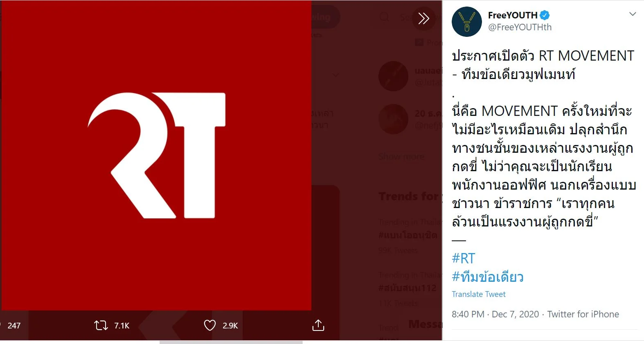644x344 pixels.
Task: Open the #ทีมข้อเดียว hashtag link
Action: (x=488, y=277)
